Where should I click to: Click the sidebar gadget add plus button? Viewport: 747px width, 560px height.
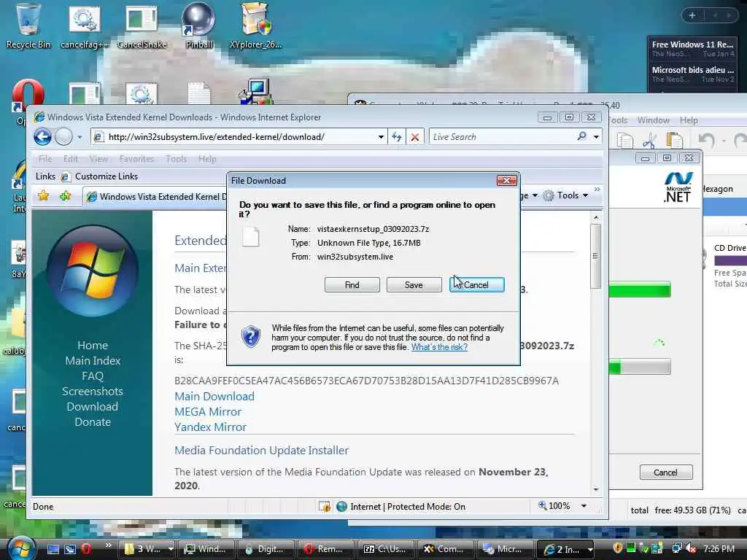[692, 16]
